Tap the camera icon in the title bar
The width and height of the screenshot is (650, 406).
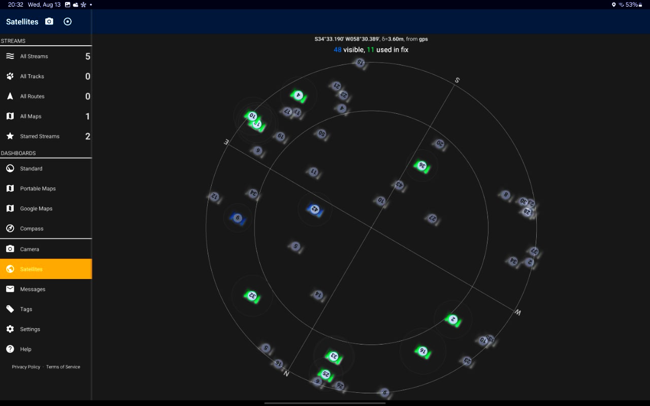pyautogui.click(x=49, y=21)
